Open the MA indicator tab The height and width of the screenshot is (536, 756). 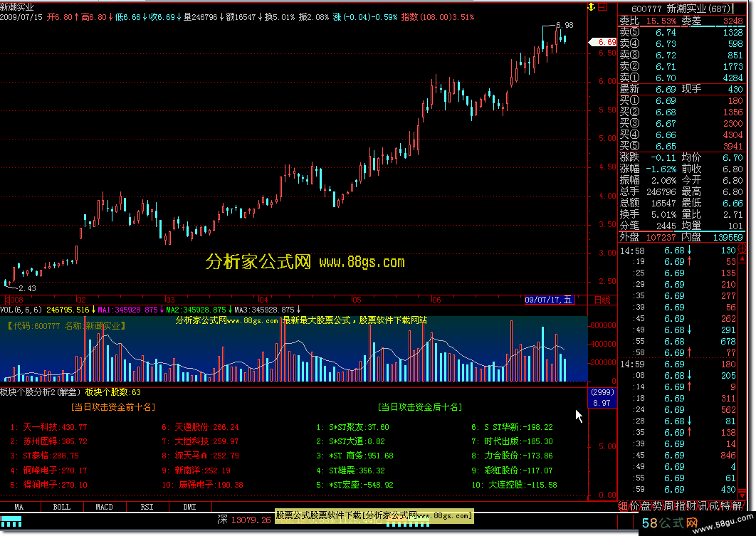click(x=19, y=507)
